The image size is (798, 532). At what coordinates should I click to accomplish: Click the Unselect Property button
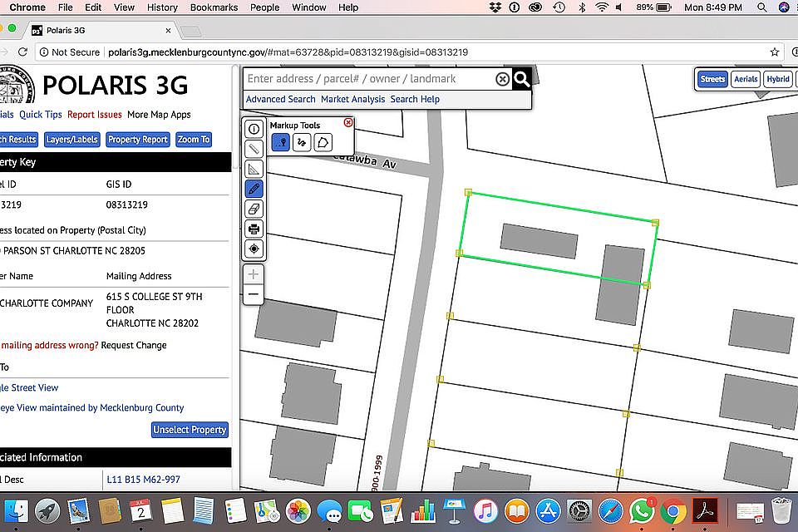coord(190,430)
